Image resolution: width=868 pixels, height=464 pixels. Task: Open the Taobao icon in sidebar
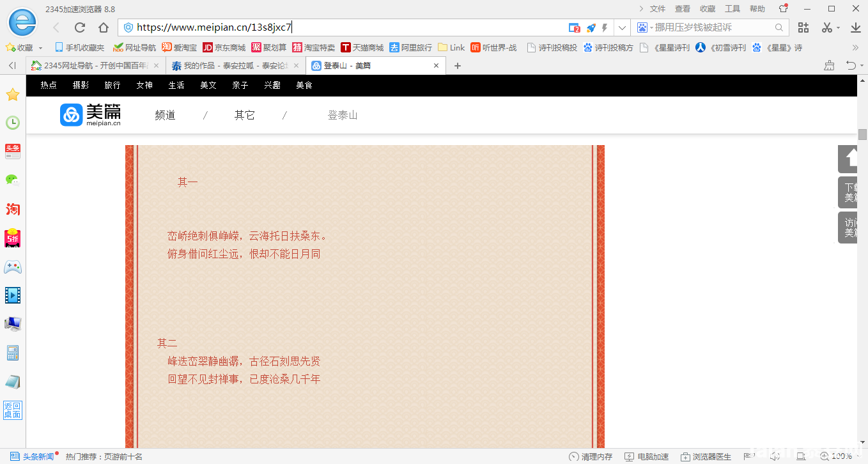click(x=13, y=209)
